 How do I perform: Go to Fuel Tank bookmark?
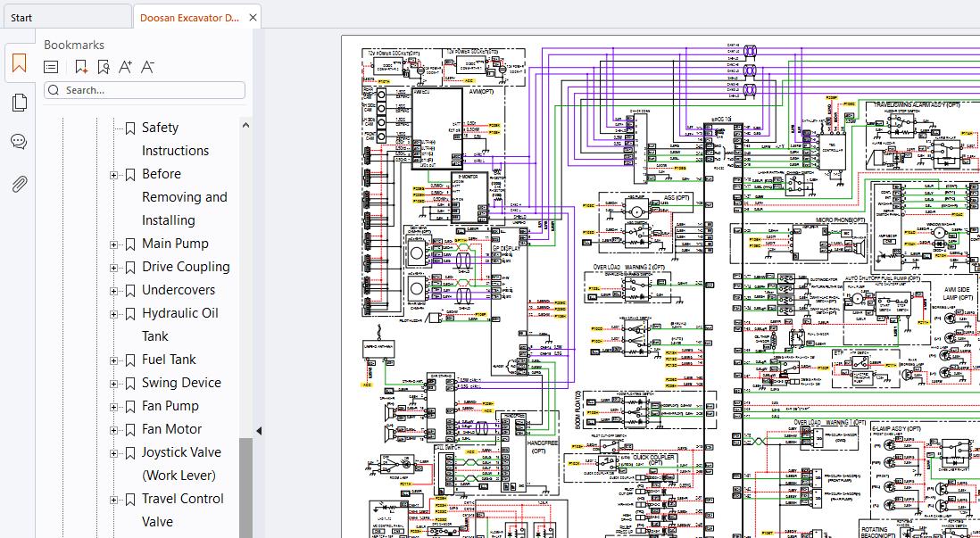click(169, 360)
